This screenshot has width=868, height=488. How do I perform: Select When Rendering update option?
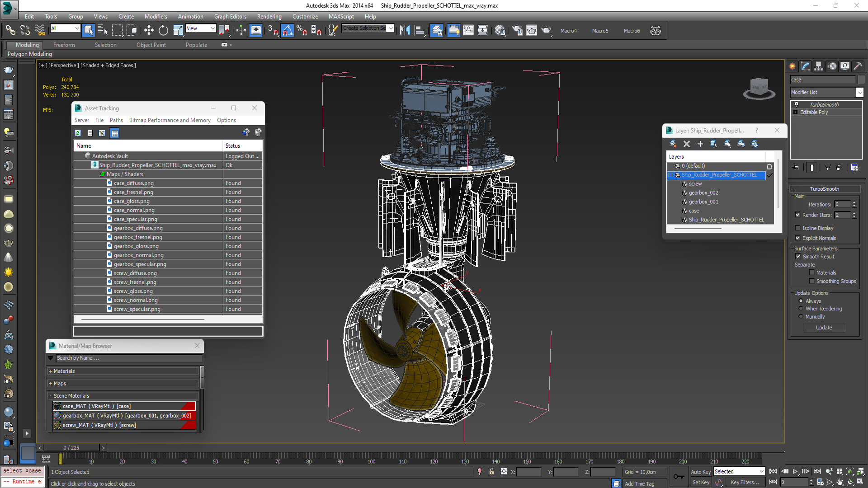pos(801,309)
